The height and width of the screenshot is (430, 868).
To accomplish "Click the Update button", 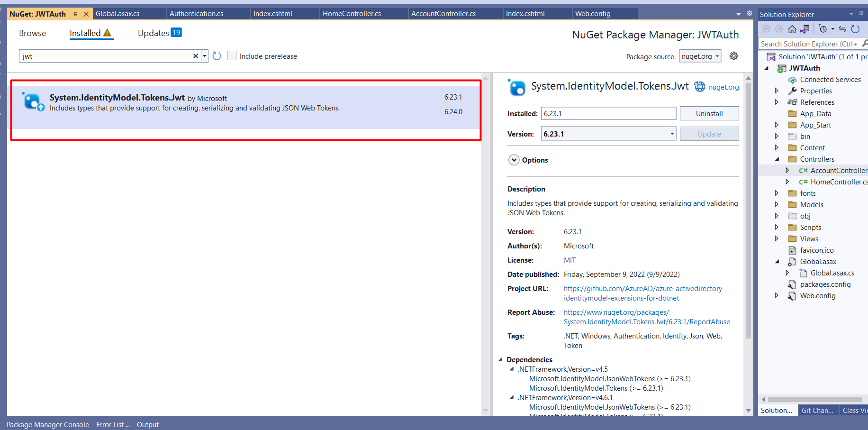I will coord(709,134).
